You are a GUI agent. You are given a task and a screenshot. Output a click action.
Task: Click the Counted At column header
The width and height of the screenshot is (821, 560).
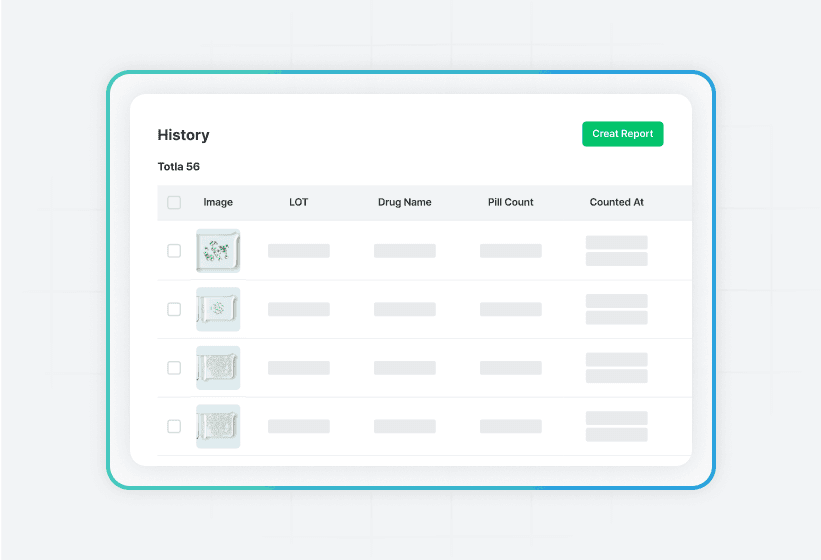pos(617,202)
